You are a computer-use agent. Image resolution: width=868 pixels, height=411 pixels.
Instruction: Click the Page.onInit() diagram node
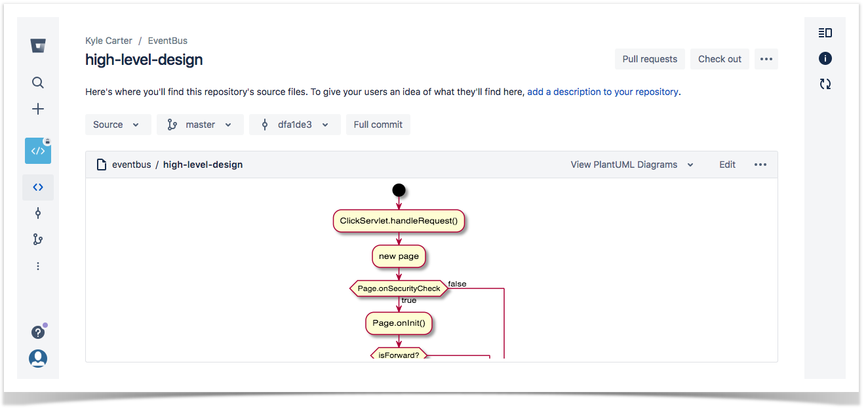tap(399, 323)
